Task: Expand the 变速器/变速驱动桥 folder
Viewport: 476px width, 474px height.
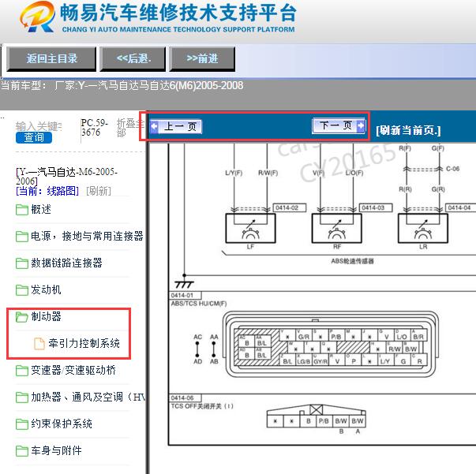Action: point(73,370)
